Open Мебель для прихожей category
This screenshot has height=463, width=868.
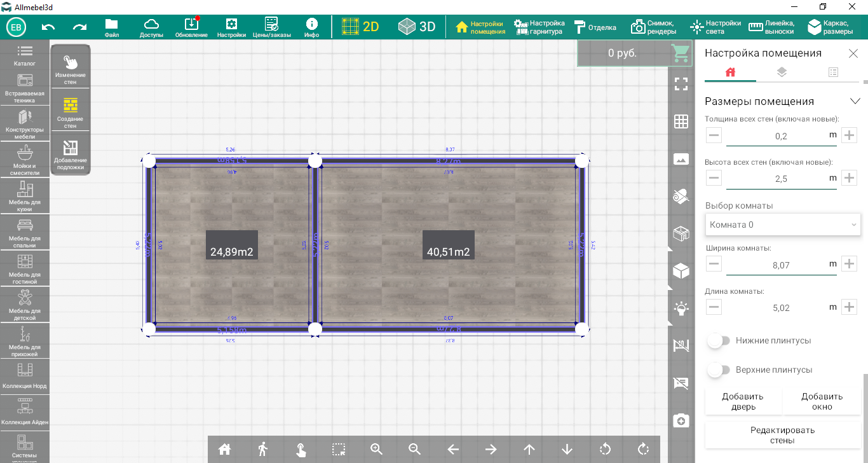[25, 342]
